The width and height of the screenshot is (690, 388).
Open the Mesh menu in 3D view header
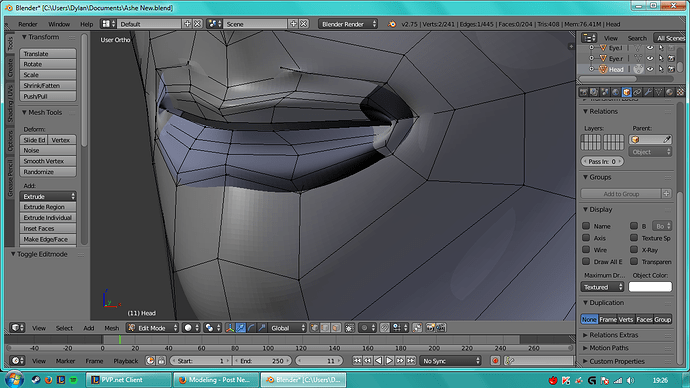point(111,328)
